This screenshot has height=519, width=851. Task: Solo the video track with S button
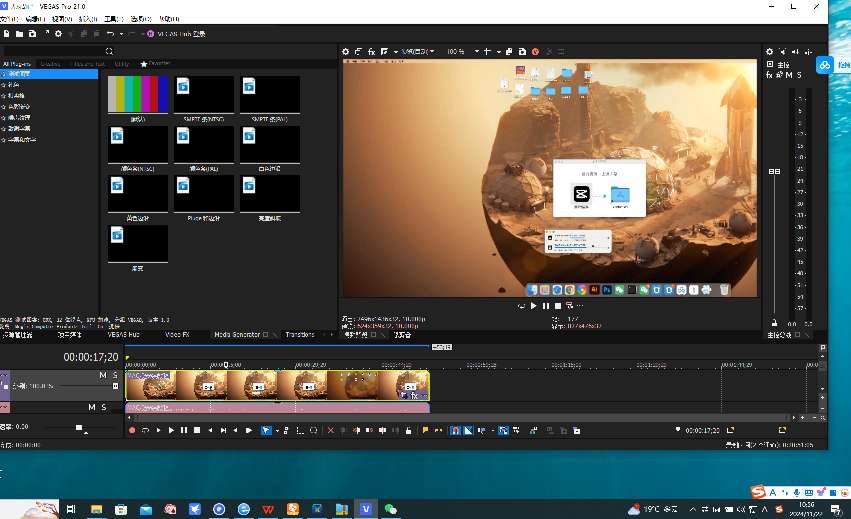point(114,375)
